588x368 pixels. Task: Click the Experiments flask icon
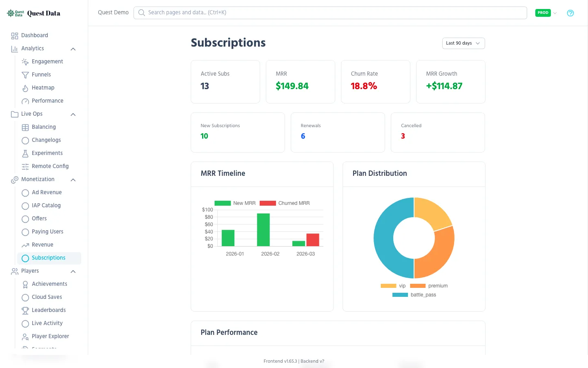pos(25,153)
